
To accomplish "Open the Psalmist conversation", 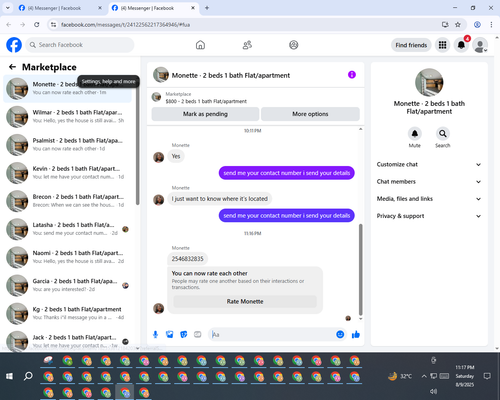I will coord(68,145).
